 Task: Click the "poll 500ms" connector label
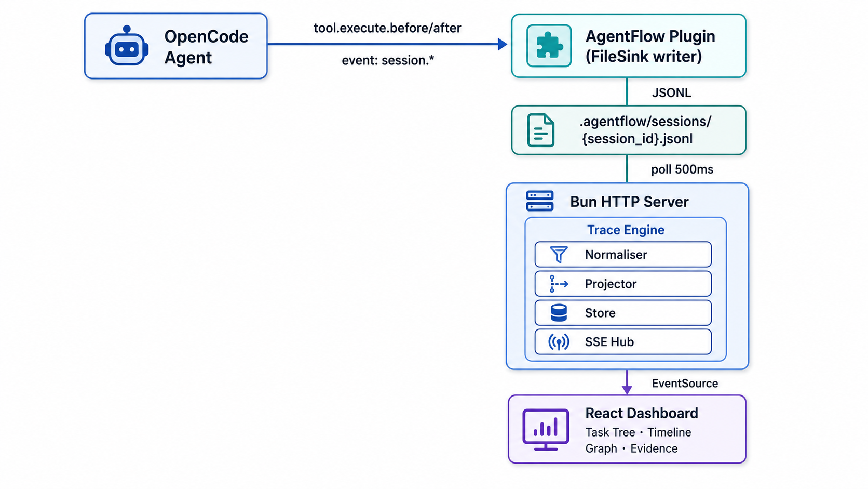point(682,169)
